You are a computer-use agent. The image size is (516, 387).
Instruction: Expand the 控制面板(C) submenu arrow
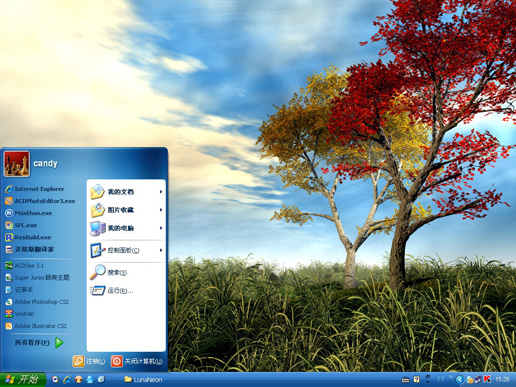pos(161,250)
